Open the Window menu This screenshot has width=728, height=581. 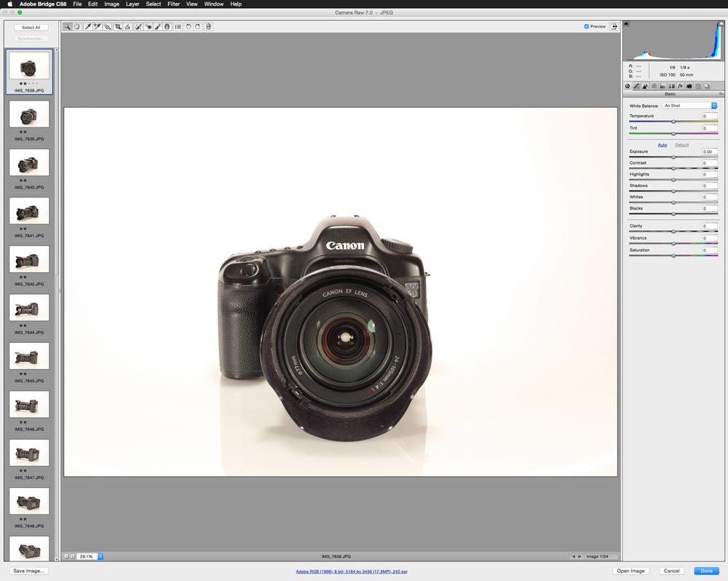[x=213, y=4]
